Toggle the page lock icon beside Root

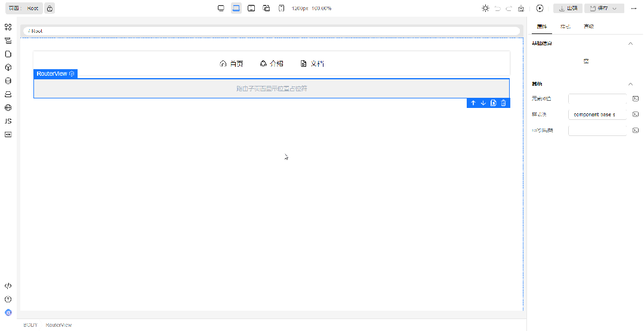pos(50,8)
